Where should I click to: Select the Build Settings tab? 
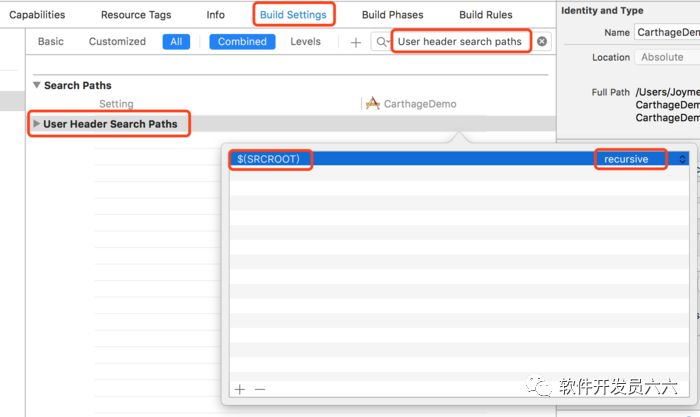click(x=293, y=15)
